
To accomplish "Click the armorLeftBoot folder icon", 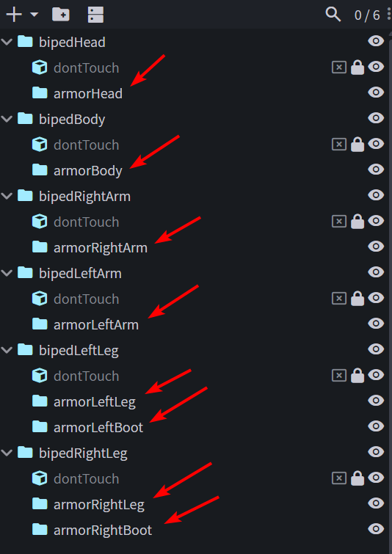I will tap(40, 426).
